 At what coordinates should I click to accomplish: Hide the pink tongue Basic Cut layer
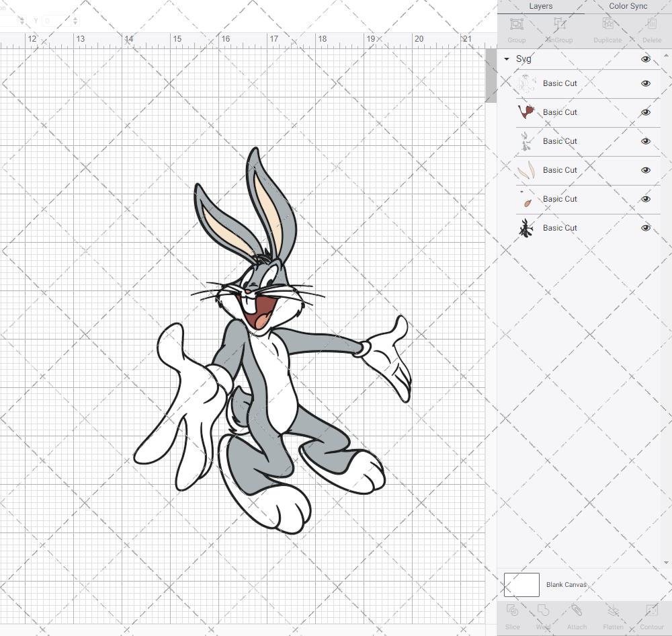point(645,199)
